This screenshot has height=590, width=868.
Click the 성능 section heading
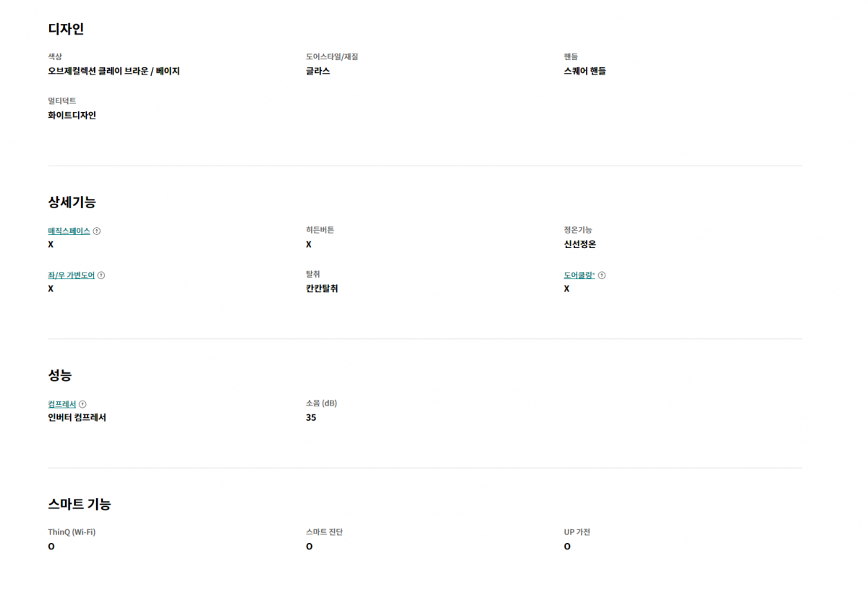(x=60, y=375)
